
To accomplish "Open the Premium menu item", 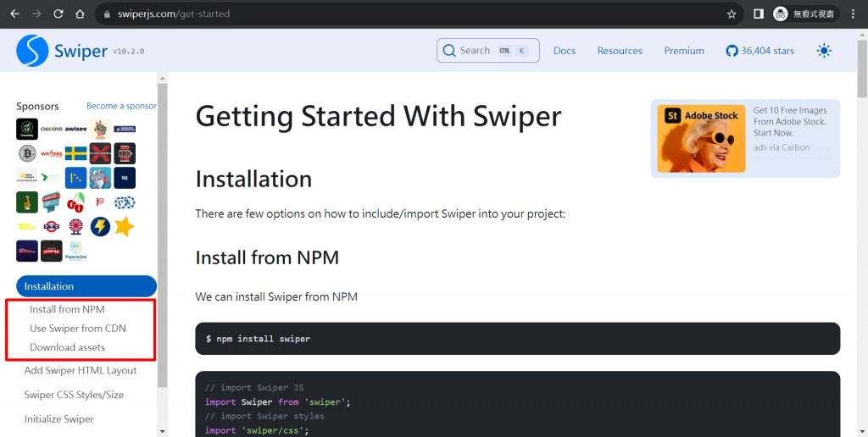I will tap(684, 51).
